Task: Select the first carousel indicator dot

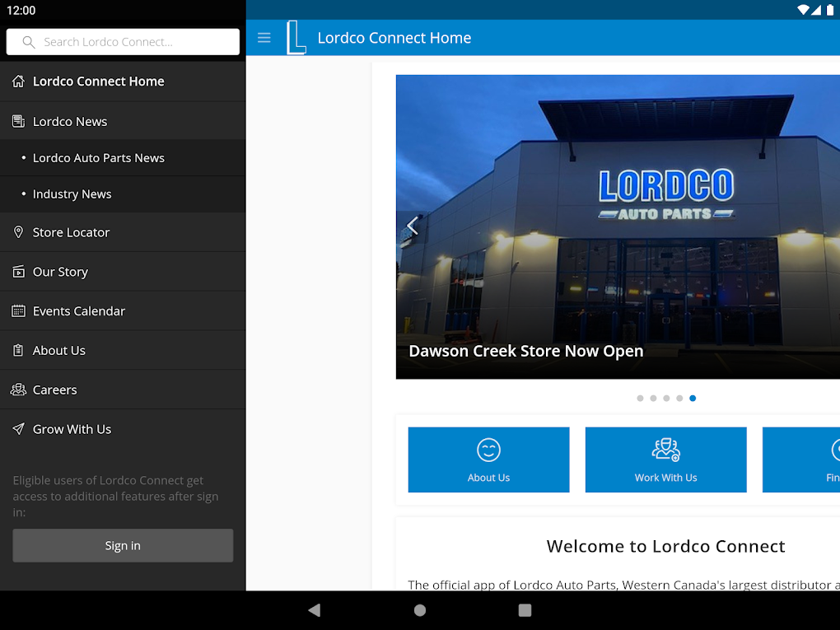Action: coord(640,398)
